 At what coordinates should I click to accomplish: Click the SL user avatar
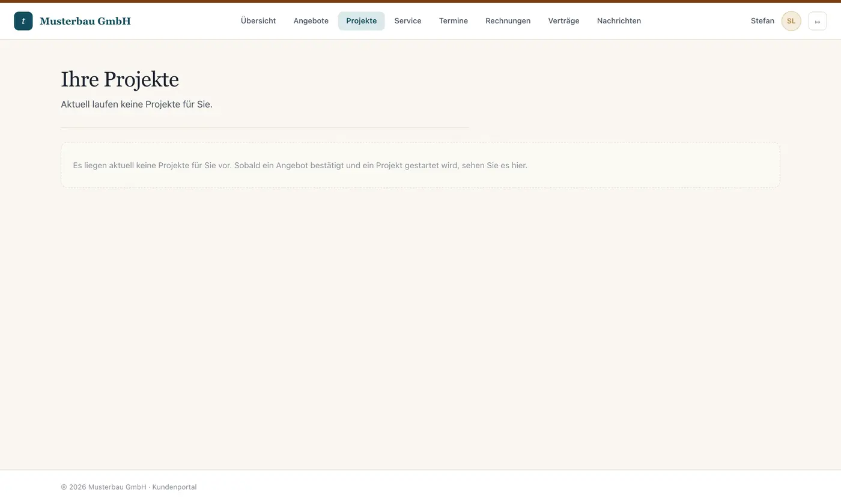(791, 21)
